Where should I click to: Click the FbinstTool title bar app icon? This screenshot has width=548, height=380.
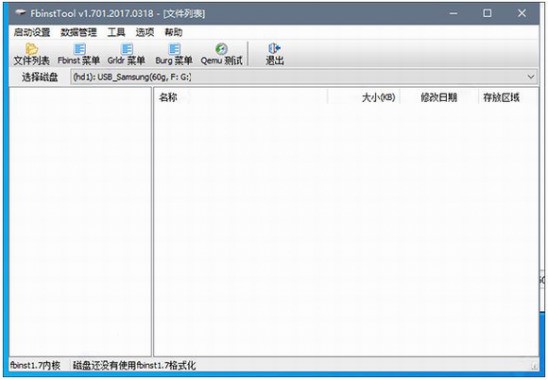point(21,13)
